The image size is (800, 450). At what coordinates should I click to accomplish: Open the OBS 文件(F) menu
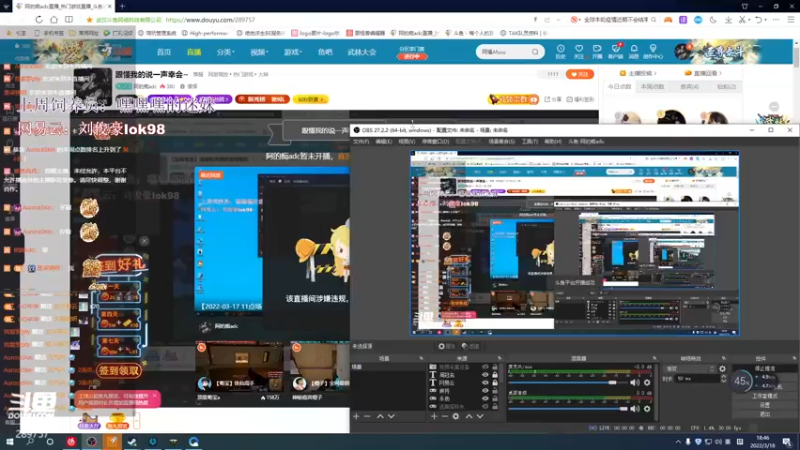pyautogui.click(x=361, y=141)
